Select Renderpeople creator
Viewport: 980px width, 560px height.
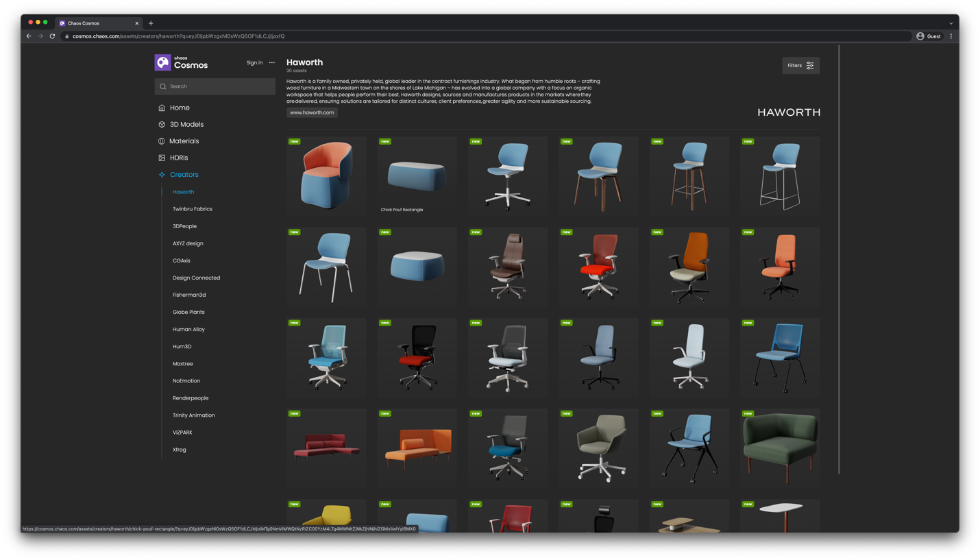(x=191, y=398)
